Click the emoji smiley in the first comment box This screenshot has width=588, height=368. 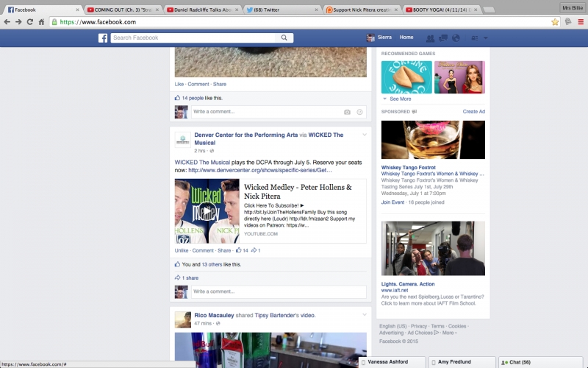(x=359, y=112)
